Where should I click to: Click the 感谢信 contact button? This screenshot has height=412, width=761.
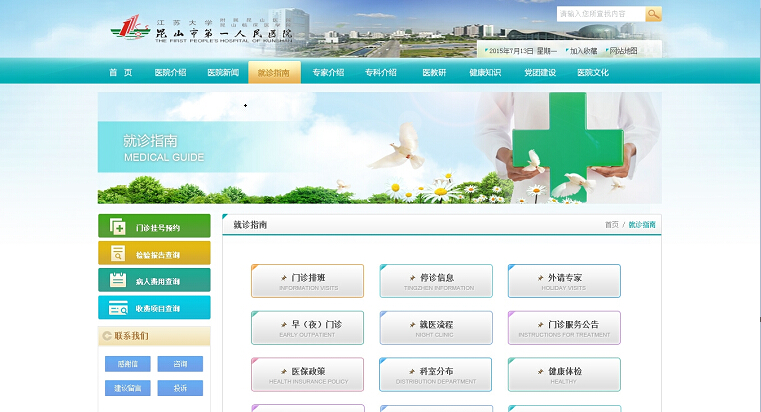point(127,364)
